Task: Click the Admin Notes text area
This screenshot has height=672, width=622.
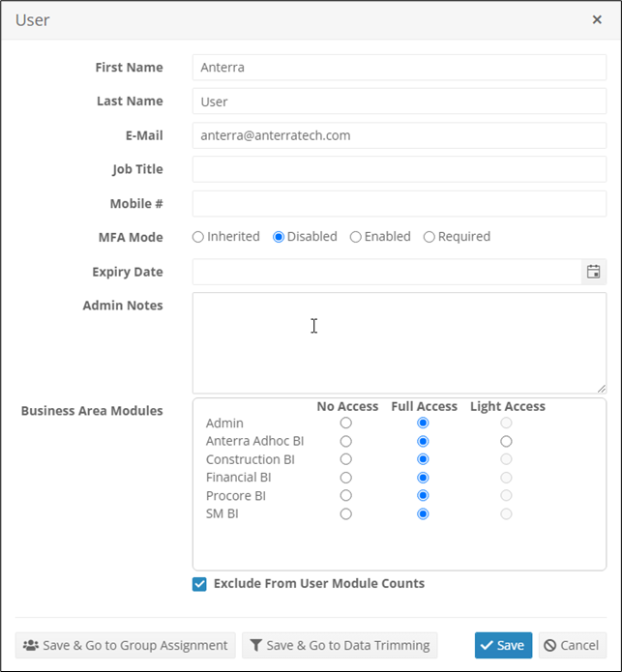Action: pos(399,343)
